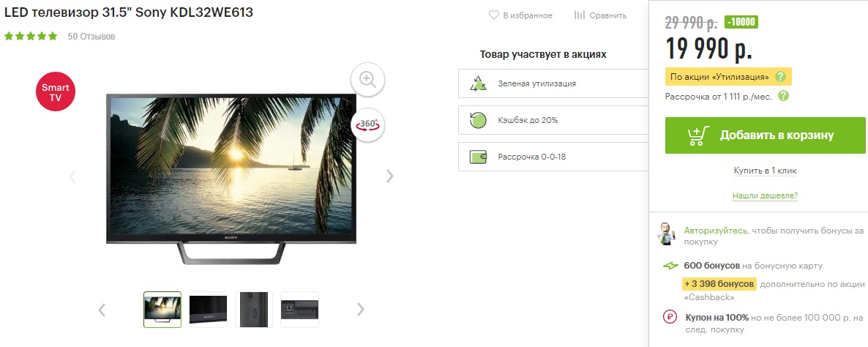Move thumbnail strip back with left chevron
The height and width of the screenshot is (347, 868).
tap(102, 310)
